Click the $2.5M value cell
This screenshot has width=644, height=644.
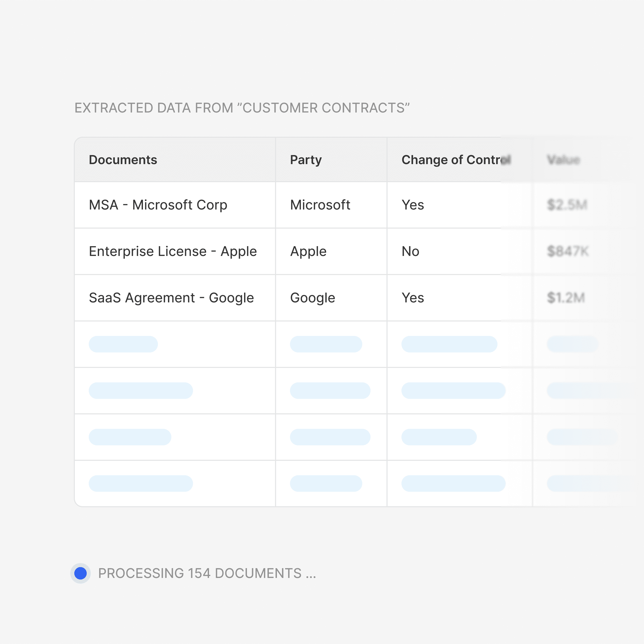(x=567, y=205)
